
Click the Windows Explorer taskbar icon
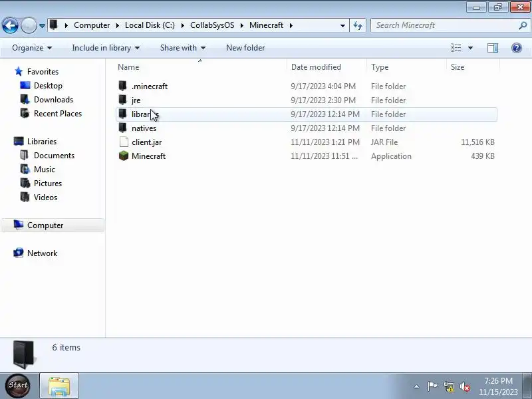59,386
